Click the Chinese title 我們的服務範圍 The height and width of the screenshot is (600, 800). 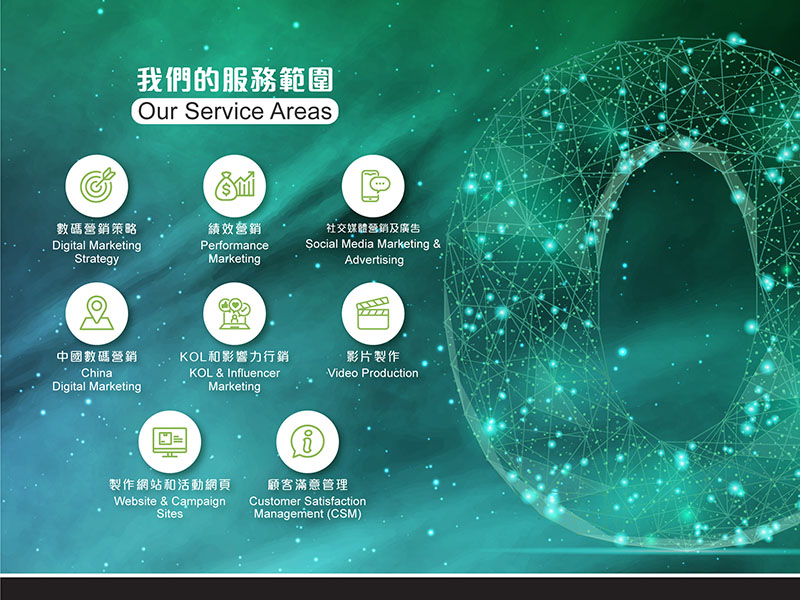pyautogui.click(x=235, y=80)
